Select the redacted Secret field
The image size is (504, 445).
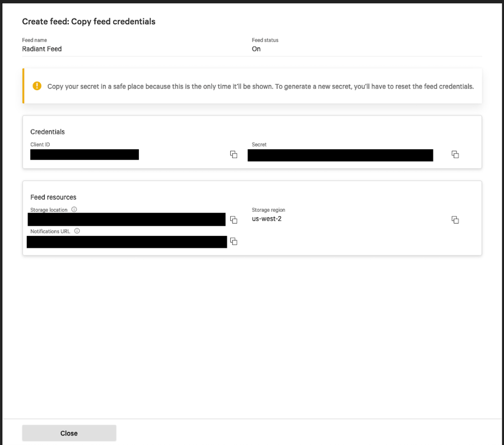click(340, 155)
